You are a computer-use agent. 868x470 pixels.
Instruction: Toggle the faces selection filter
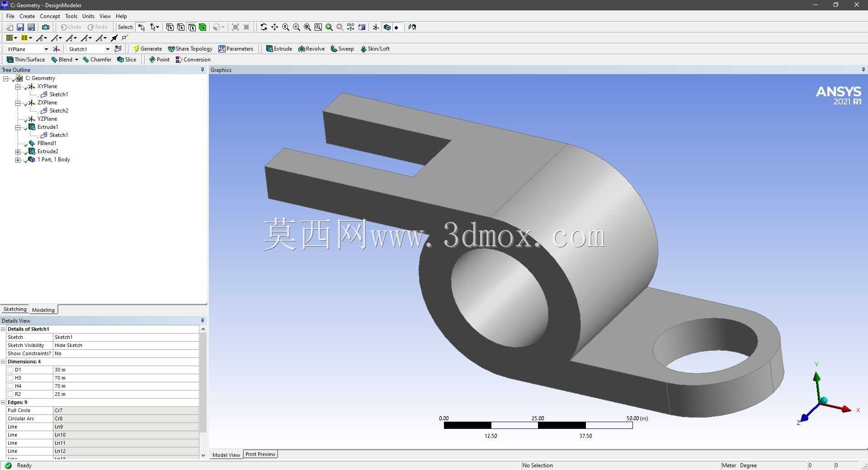[192, 27]
